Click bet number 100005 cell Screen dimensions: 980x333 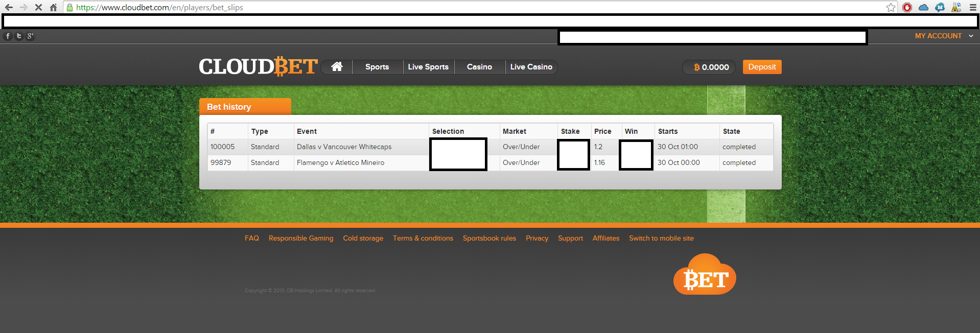[x=222, y=147]
